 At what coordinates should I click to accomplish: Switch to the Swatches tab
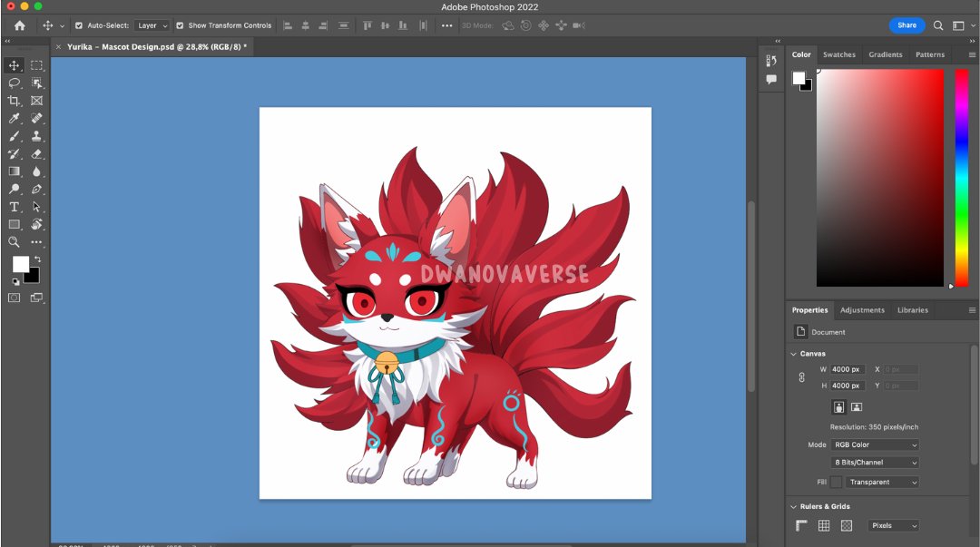pyautogui.click(x=838, y=55)
